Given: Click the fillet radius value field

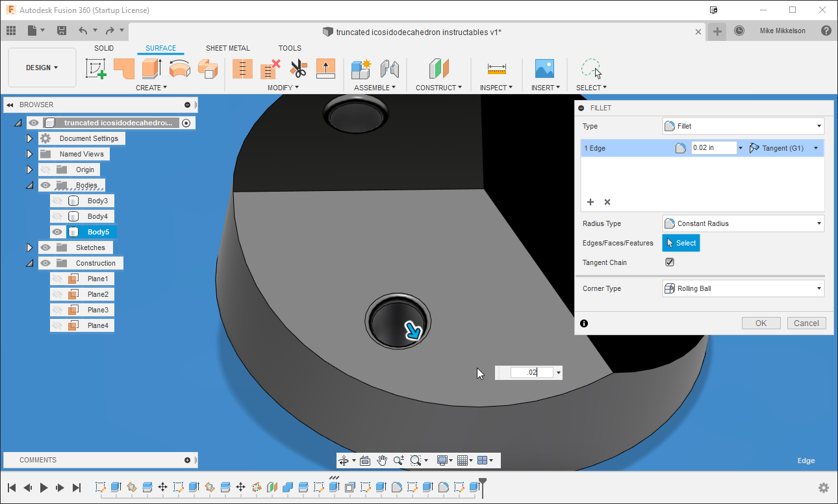Looking at the screenshot, I should pyautogui.click(x=713, y=147).
